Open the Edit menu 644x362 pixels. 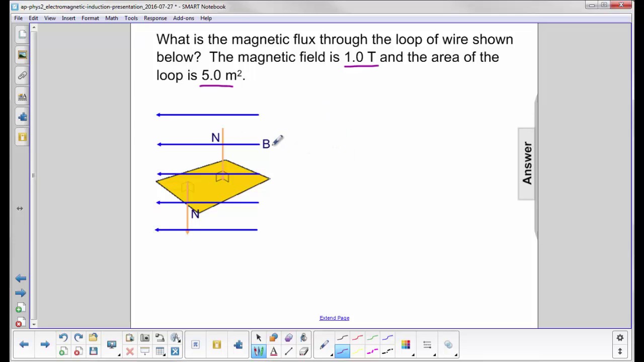click(33, 18)
